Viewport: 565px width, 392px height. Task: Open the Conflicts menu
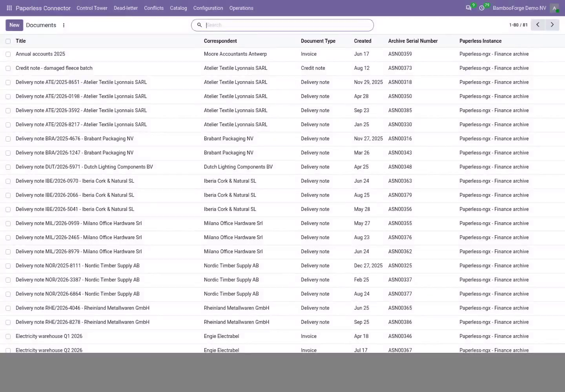coord(154,8)
